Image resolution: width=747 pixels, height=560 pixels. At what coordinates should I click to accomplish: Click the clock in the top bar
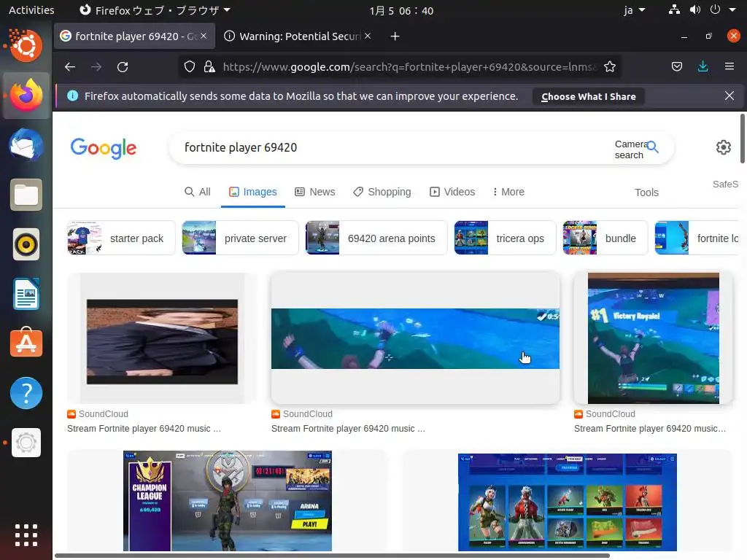pyautogui.click(x=401, y=10)
